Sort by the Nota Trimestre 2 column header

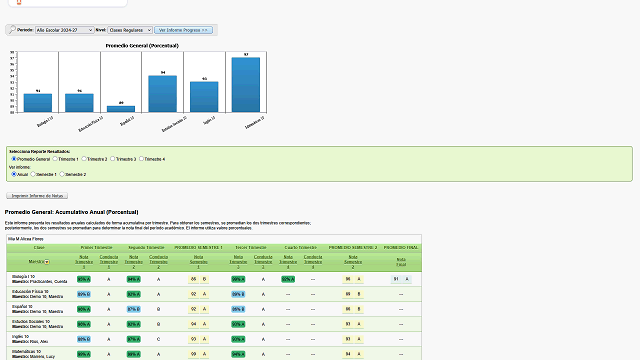click(133, 262)
